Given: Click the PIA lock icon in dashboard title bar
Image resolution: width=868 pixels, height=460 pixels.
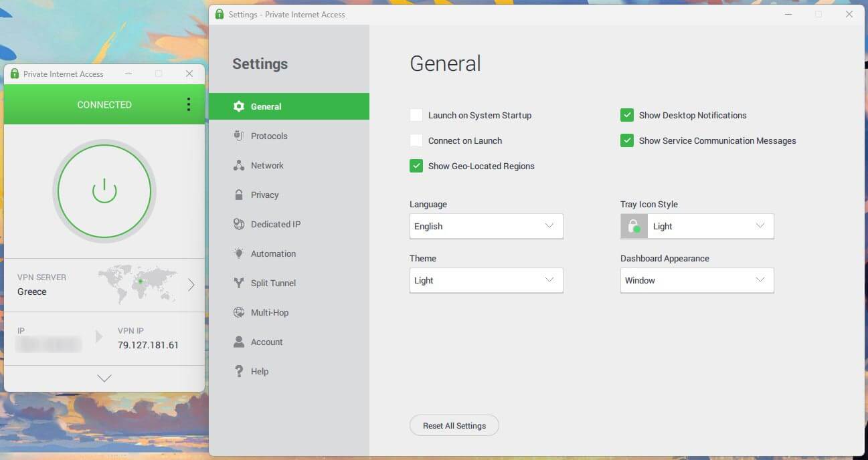Looking at the screenshot, I should tap(15, 74).
